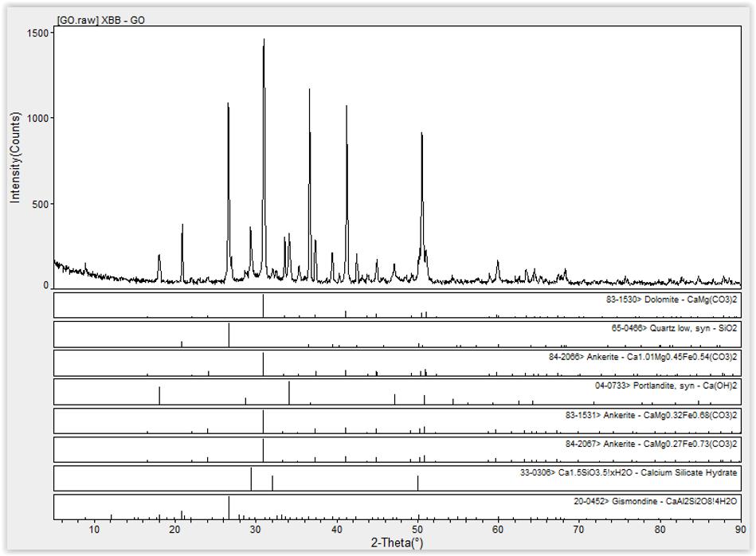Click the Portlandite reference line near 18°
The width and height of the screenshot is (756, 556).
coord(159,395)
